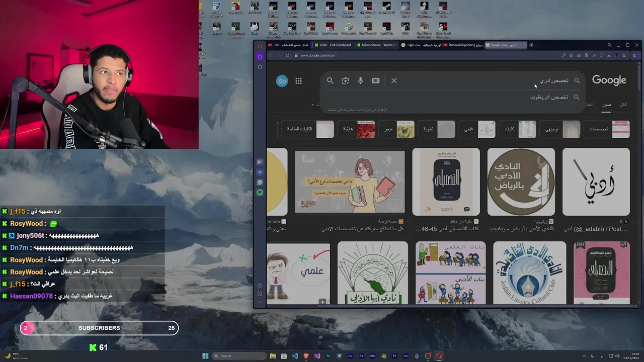Select the 'صور' images tab
This screenshot has width=644, height=362.
607,105
